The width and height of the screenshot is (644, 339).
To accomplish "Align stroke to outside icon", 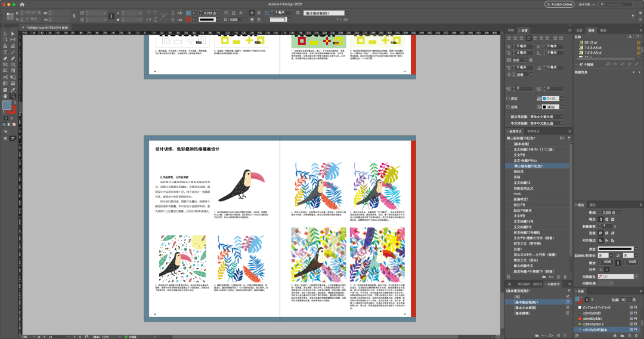I will coord(613,240).
